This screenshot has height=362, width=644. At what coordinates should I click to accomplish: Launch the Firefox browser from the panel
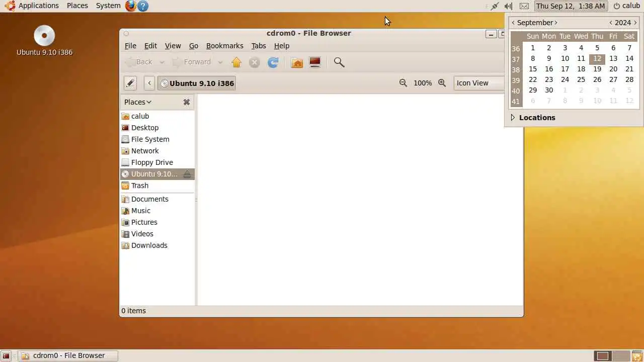pos(131,6)
